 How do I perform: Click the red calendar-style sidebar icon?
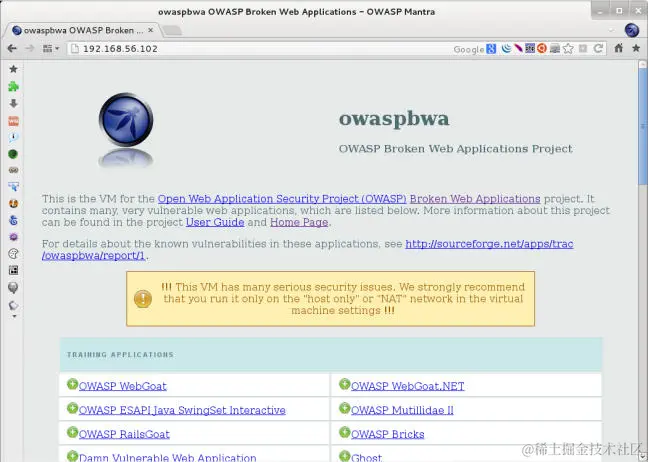point(13,121)
